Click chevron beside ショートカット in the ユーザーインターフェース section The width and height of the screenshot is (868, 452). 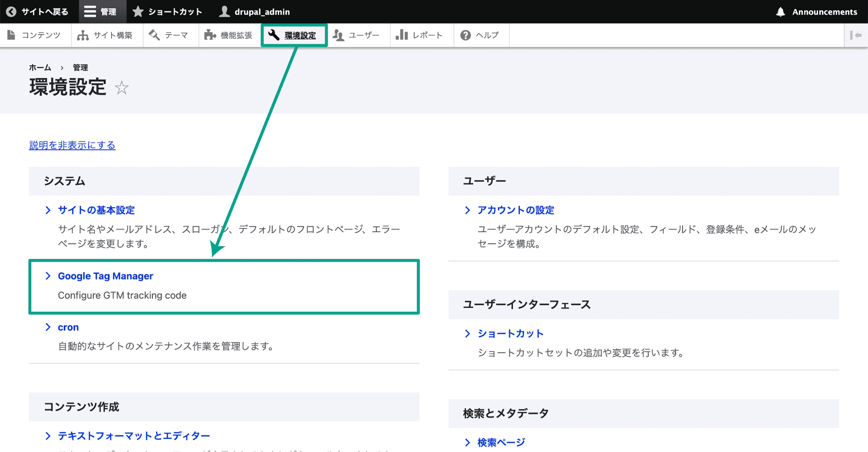point(467,334)
